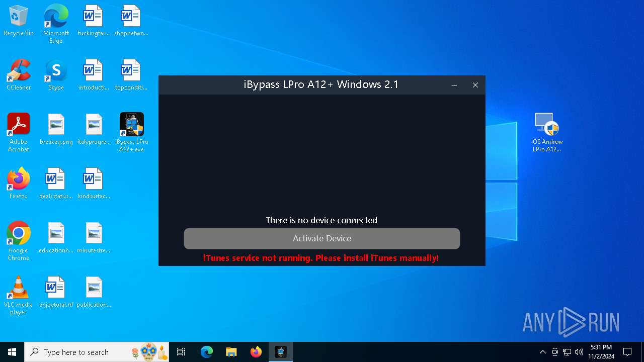Viewport: 644px width, 362px height.
Task: Select the minutestre image file
Action: pos(94,238)
